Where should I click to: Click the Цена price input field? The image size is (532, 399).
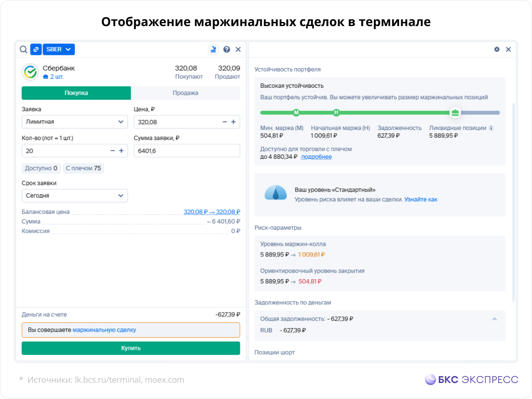[187, 122]
